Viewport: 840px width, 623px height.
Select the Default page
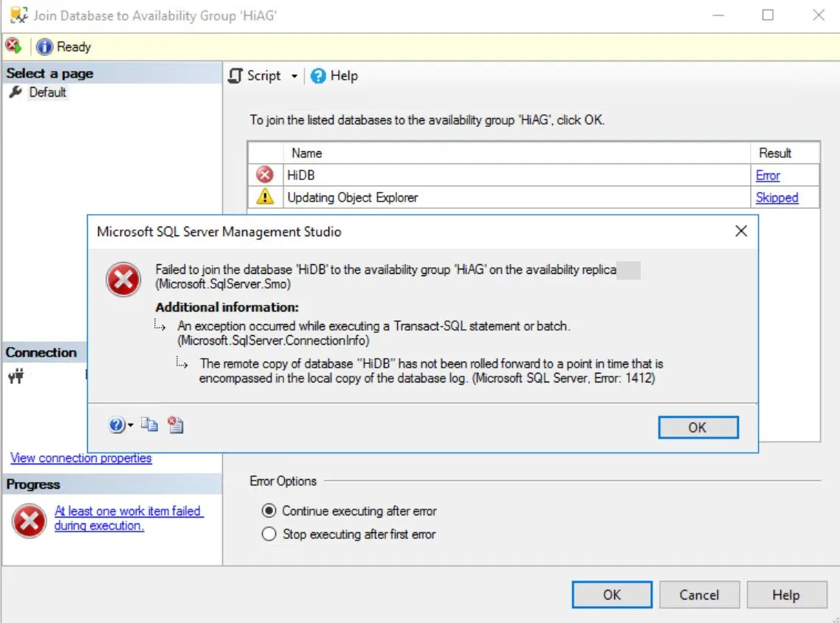point(48,92)
